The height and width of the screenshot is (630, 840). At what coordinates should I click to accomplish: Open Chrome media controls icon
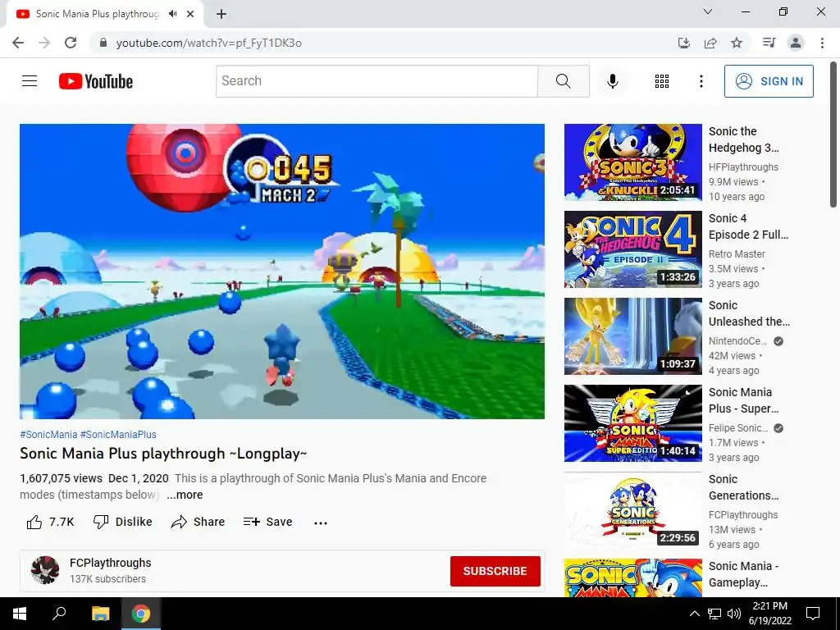[x=769, y=43]
